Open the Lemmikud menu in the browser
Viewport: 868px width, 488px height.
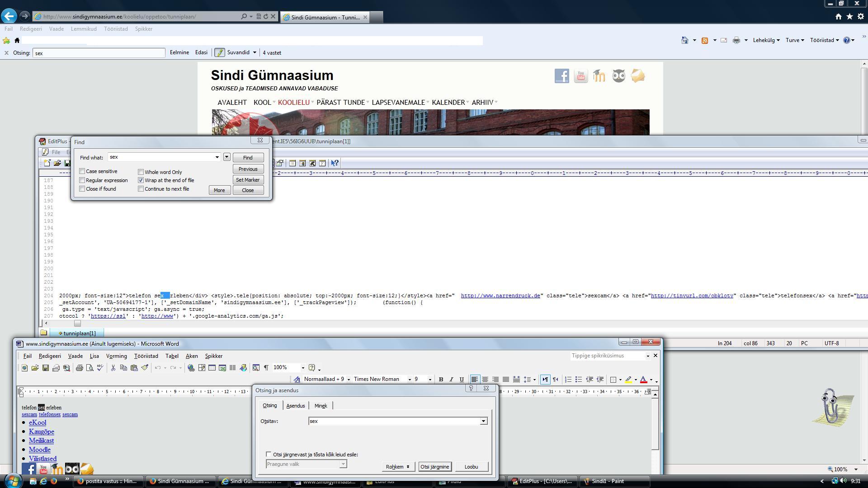pyautogui.click(x=84, y=29)
